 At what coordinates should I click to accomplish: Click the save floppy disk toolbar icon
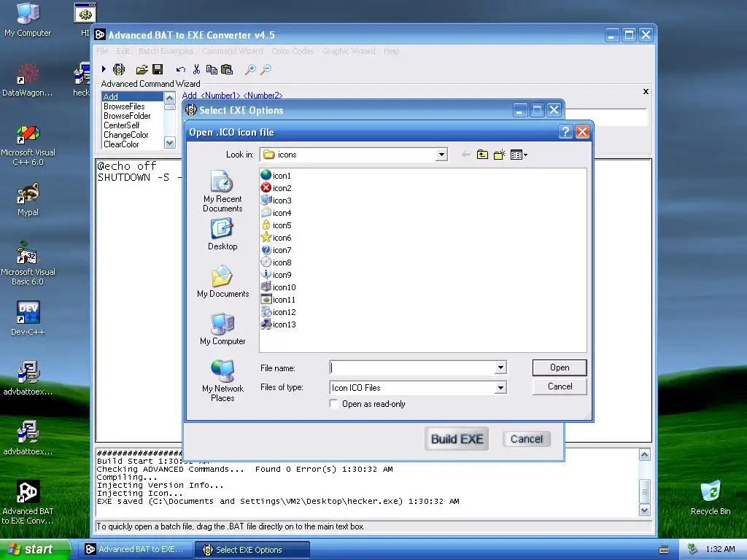158,69
